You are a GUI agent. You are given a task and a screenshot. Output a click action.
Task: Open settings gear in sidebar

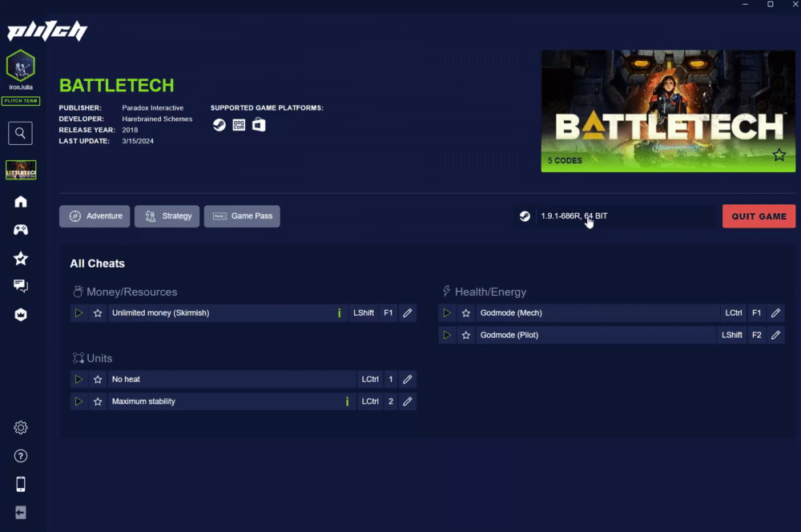pyautogui.click(x=21, y=427)
